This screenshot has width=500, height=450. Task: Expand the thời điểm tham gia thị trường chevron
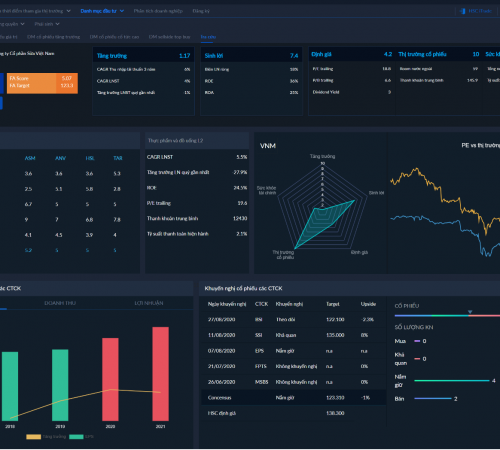point(69,11)
